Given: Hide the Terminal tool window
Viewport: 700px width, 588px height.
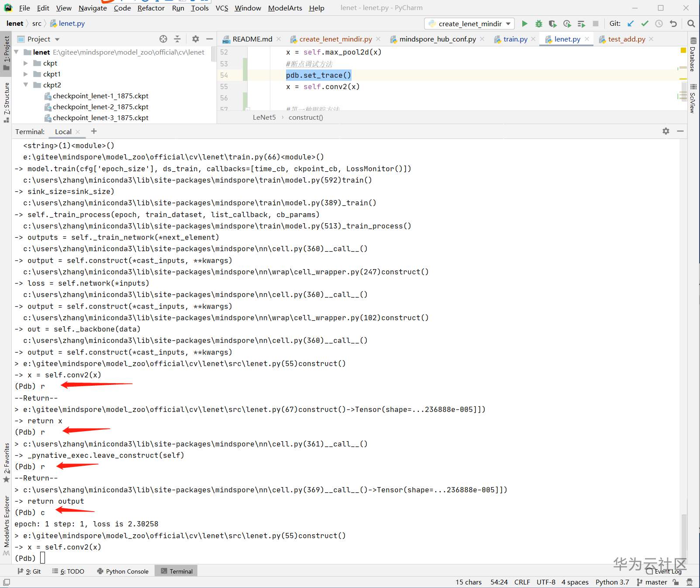Looking at the screenshot, I should pyautogui.click(x=680, y=131).
